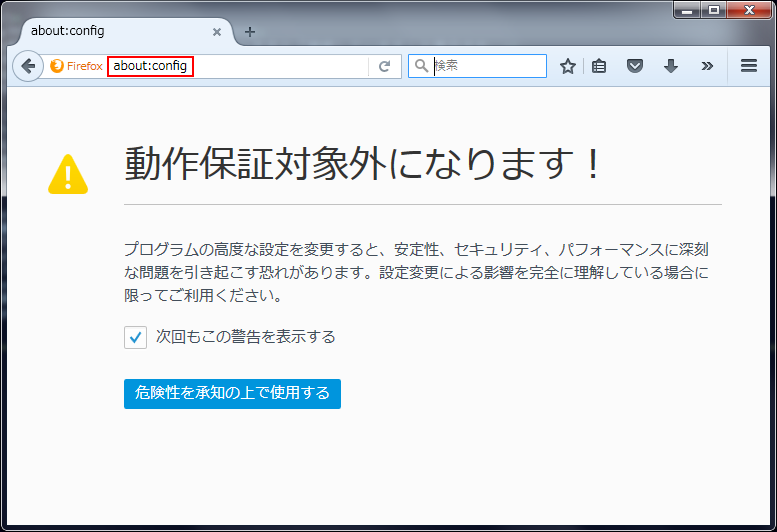The height and width of the screenshot is (532, 777).
Task: Click the back arrow button
Action: tap(28, 66)
